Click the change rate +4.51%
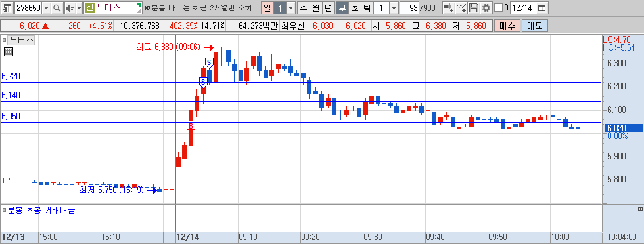Screen dimensions: 644x244 [100, 26]
